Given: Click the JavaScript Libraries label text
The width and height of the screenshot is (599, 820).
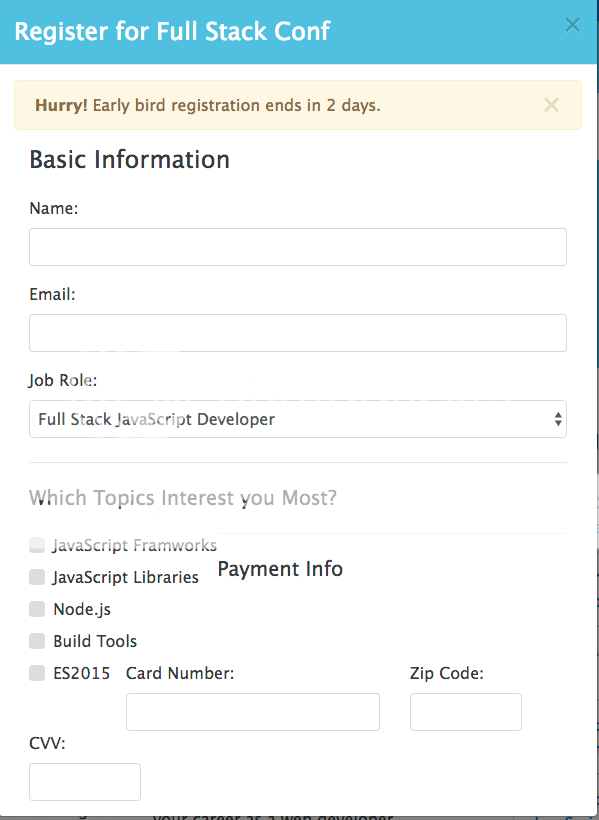Looking at the screenshot, I should click(x=126, y=577).
